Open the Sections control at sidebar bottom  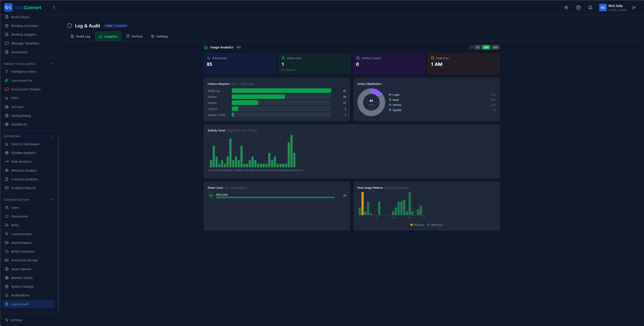pyautogui.click(x=14, y=320)
